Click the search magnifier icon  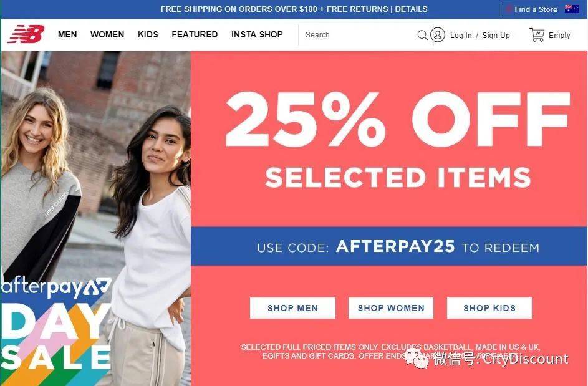[x=422, y=35]
